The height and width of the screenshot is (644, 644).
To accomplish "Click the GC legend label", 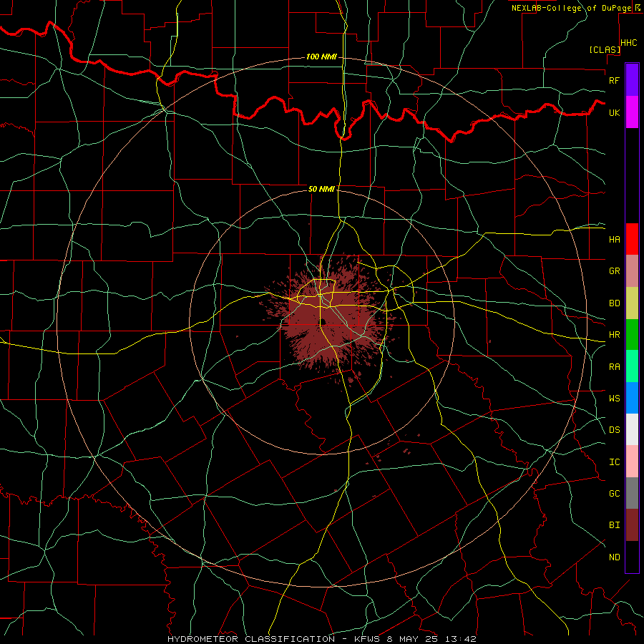I will (x=614, y=494).
